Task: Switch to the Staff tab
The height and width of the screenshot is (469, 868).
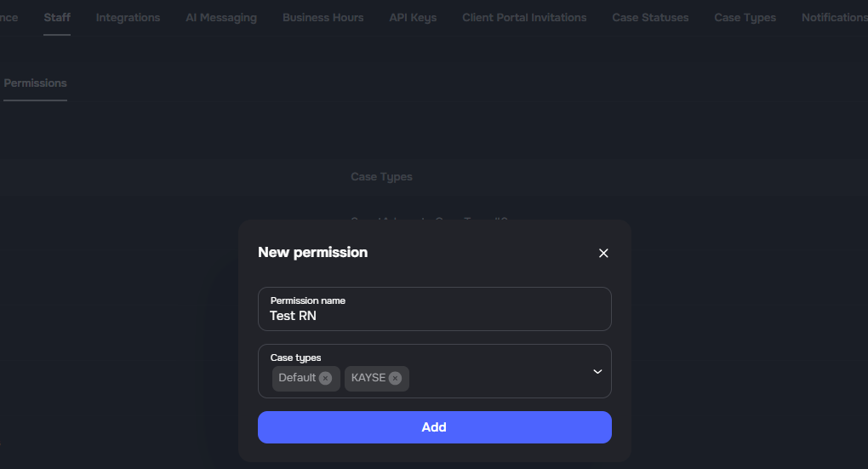Action: (x=57, y=18)
